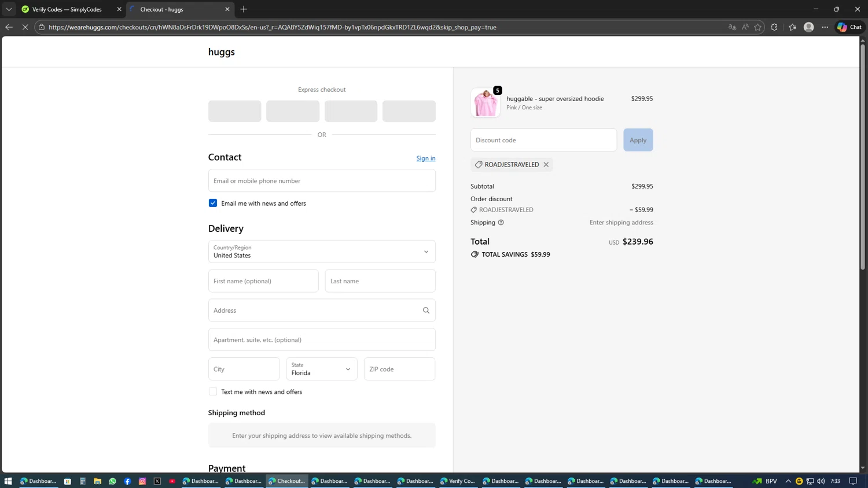Remove the ROADJESTRAVELED discount code

pyautogui.click(x=546, y=165)
